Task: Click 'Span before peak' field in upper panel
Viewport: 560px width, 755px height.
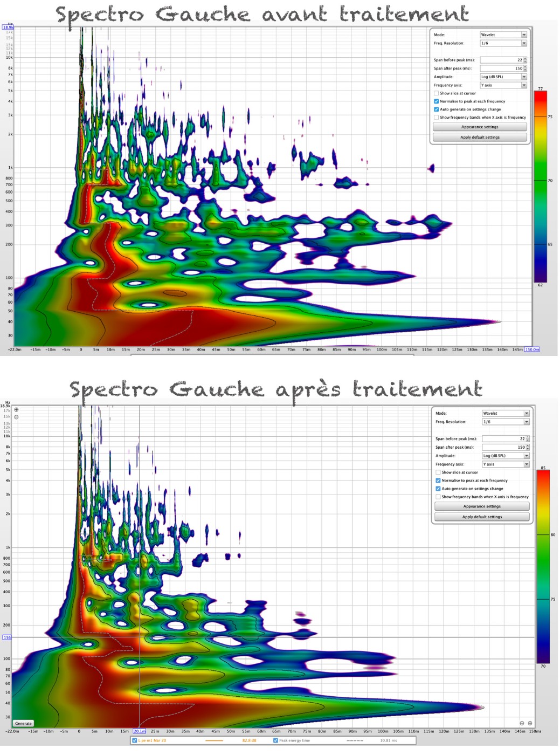Action: pos(501,60)
